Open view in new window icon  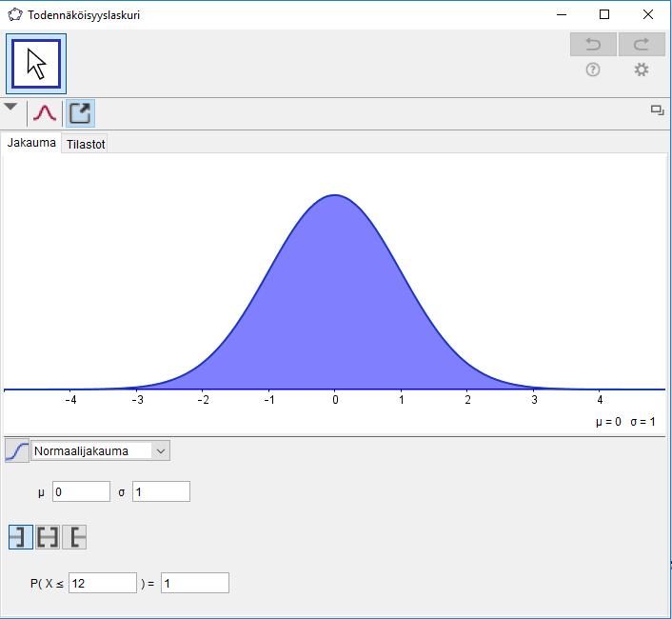[x=657, y=110]
